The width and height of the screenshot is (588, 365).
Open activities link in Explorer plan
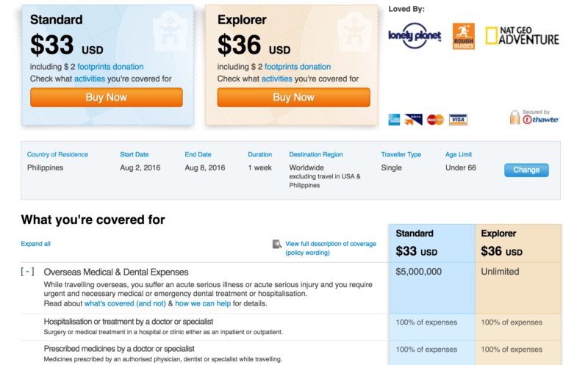point(276,79)
